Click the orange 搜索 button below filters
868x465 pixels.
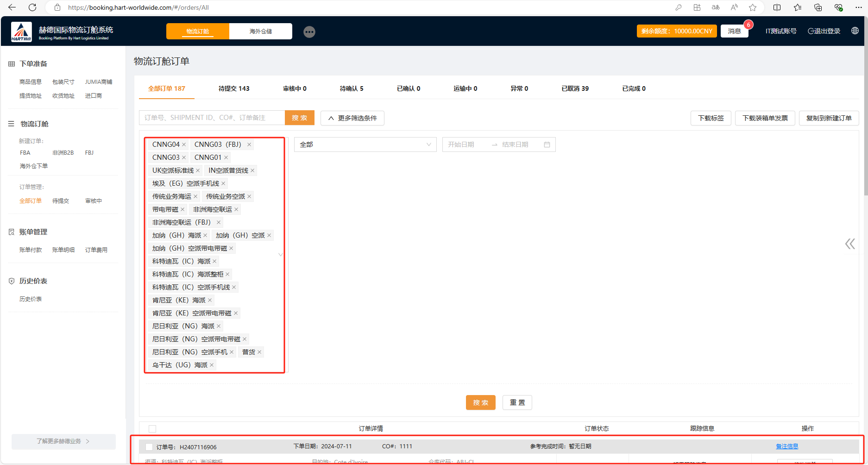point(481,402)
